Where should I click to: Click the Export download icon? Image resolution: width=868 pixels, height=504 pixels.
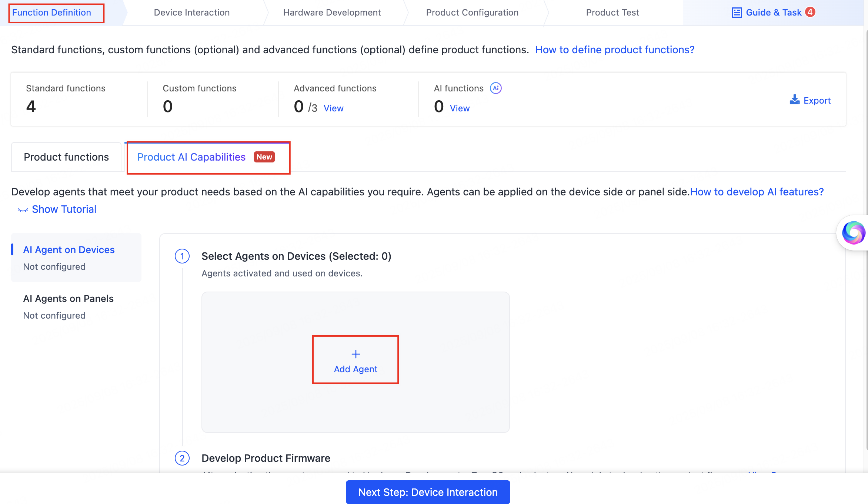coord(794,100)
